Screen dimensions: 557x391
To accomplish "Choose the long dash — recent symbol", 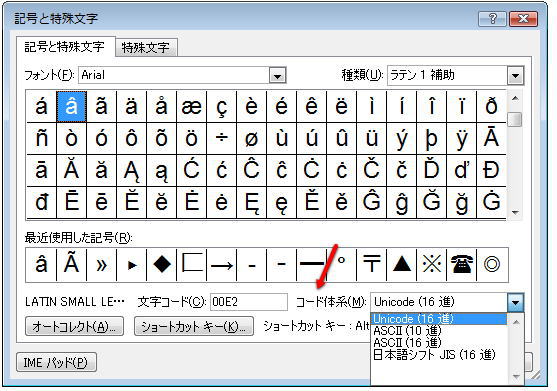I will (x=312, y=265).
